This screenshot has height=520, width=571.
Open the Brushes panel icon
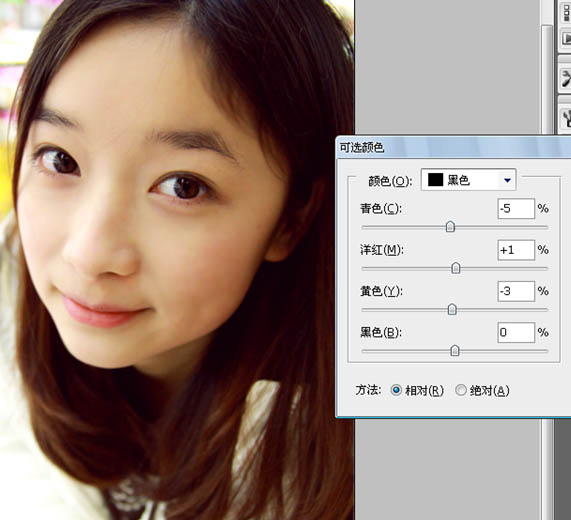(566, 118)
